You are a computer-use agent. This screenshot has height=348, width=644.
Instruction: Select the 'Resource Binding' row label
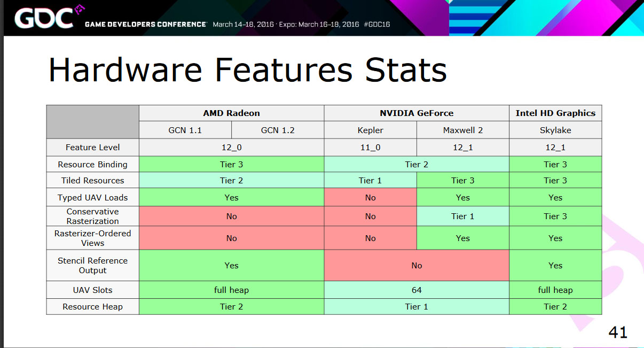(93, 164)
